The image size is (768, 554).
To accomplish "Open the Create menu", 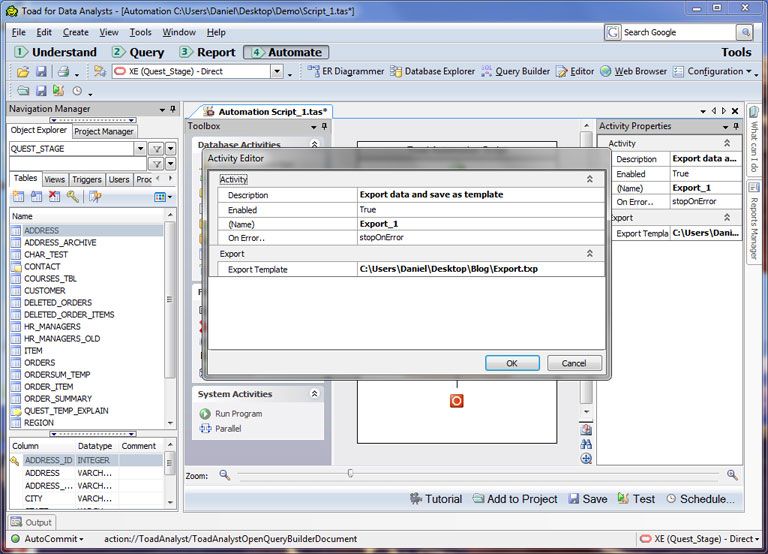I will coord(75,32).
